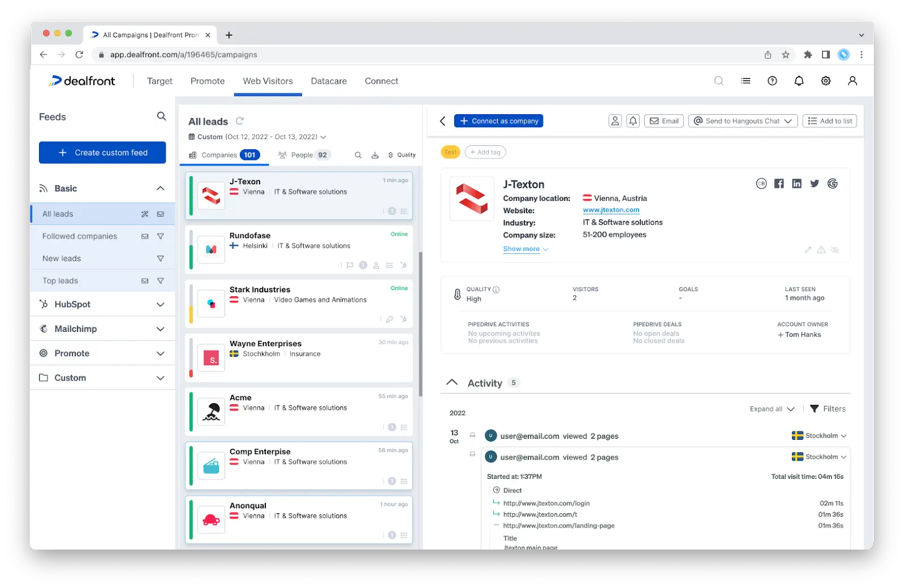Open the Expand all dropdown in Activity
The width and height of the screenshot is (905, 588).
772,408
